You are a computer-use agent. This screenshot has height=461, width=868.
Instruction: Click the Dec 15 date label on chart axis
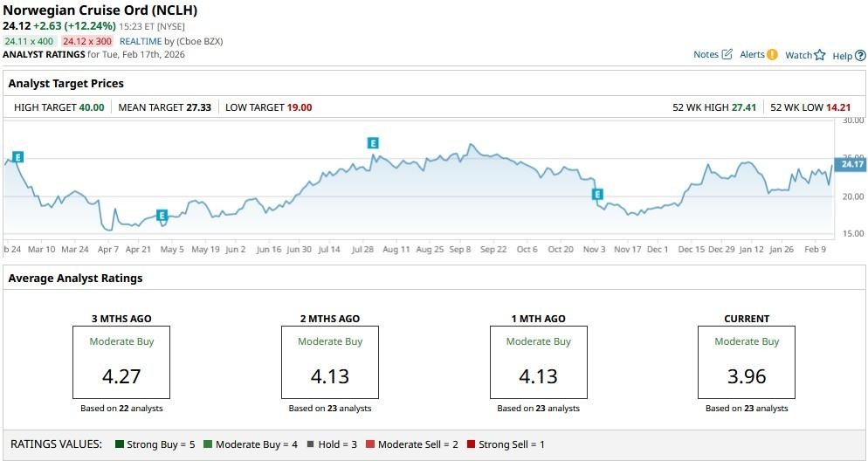pos(692,250)
